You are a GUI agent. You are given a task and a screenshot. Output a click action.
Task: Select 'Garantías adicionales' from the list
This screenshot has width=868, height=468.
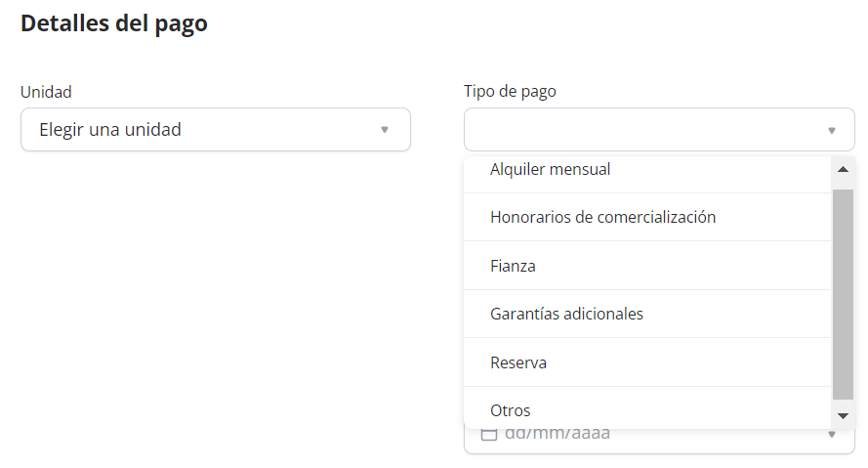566,314
